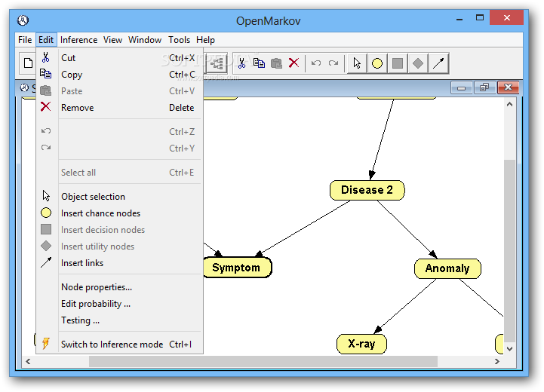Select the Symptom node

pyautogui.click(x=238, y=268)
